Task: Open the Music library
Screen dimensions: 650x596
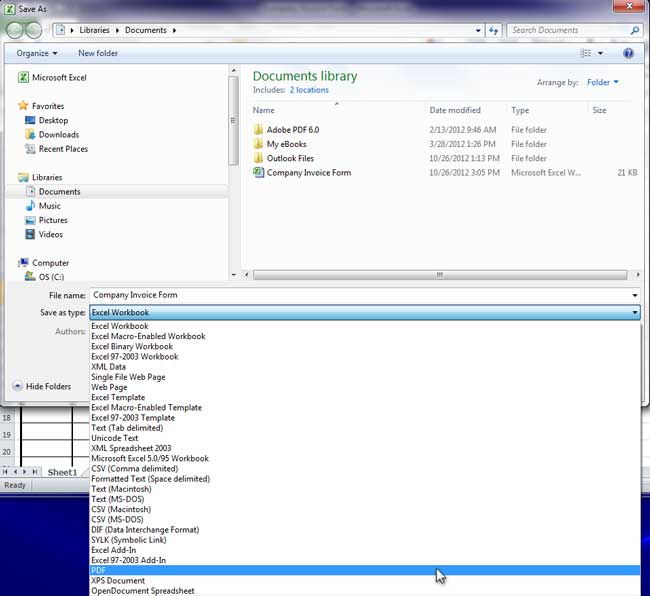Action: coord(43,206)
